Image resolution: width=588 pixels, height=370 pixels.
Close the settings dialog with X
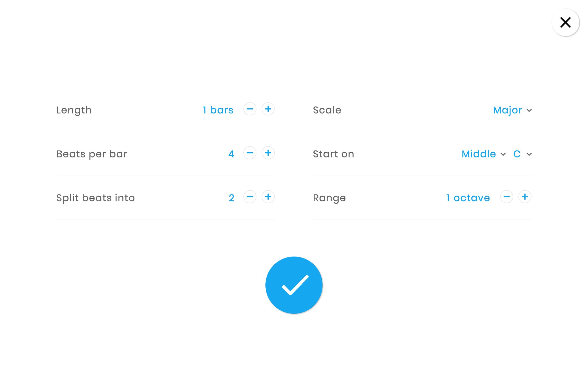click(x=565, y=23)
